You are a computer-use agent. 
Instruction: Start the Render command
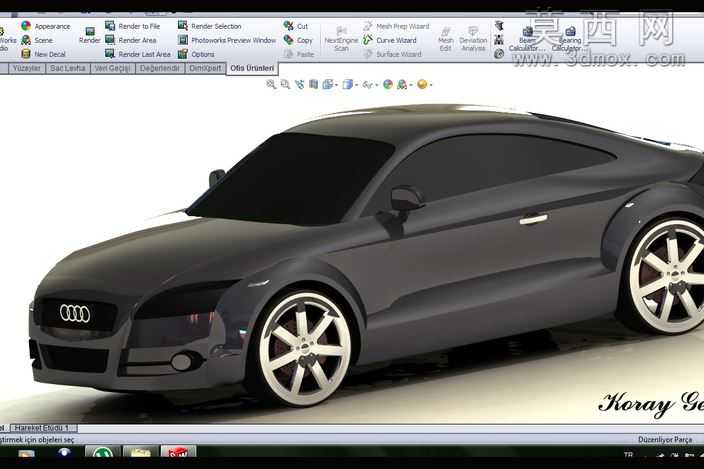[90, 35]
